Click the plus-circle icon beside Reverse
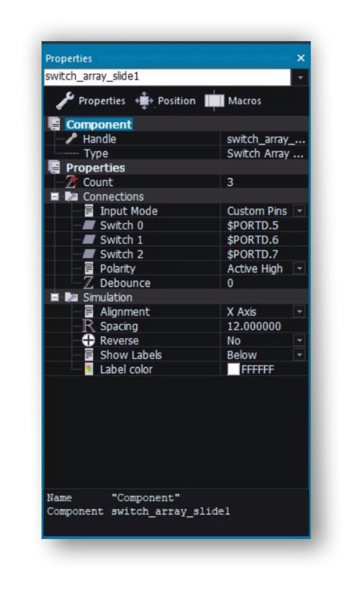Image resolution: width=364 pixels, height=589 pixels. [x=88, y=340]
